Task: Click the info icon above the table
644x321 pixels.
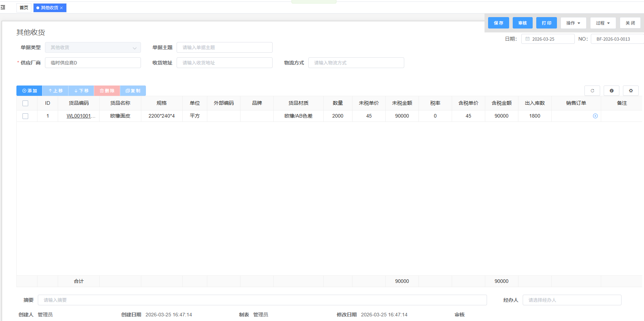Action: pos(612,91)
